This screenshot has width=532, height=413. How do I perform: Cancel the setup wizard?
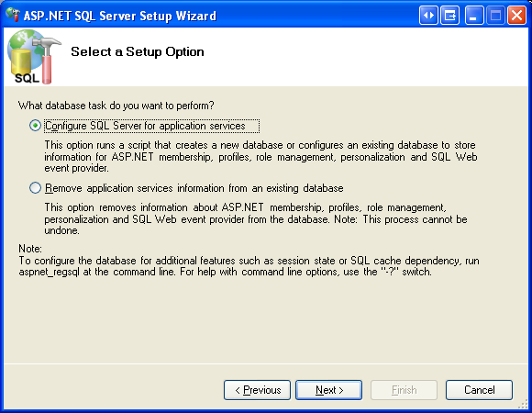[x=479, y=390]
